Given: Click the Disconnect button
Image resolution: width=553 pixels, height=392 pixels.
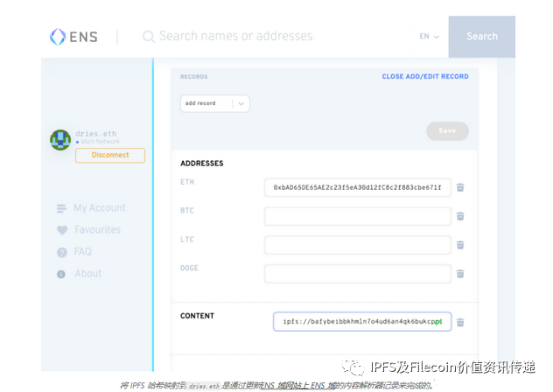Looking at the screenshot, I should point(110,155).
